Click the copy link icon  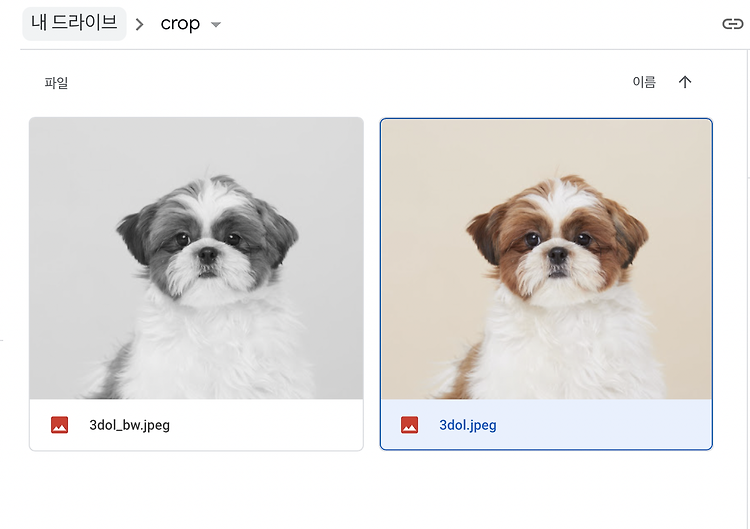coord(732,23)
